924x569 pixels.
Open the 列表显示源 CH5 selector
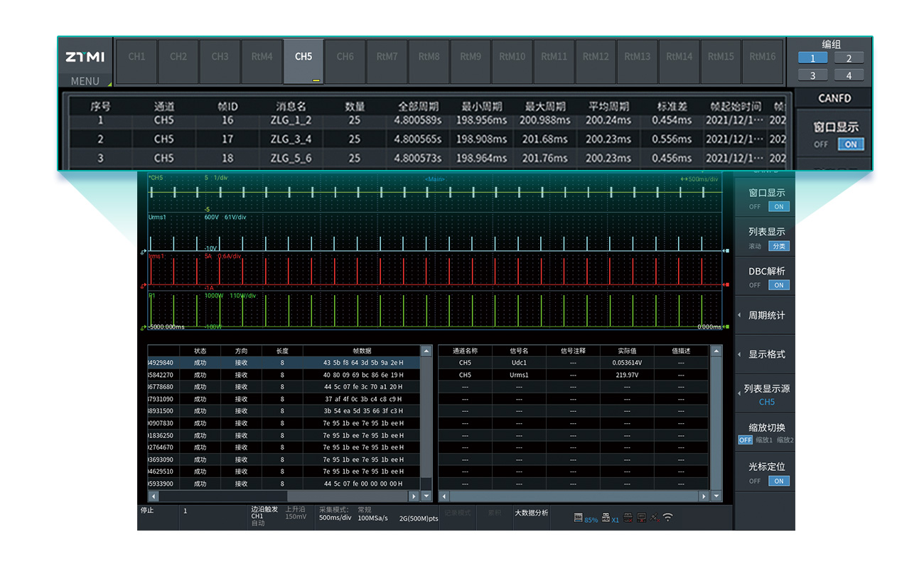765,395
